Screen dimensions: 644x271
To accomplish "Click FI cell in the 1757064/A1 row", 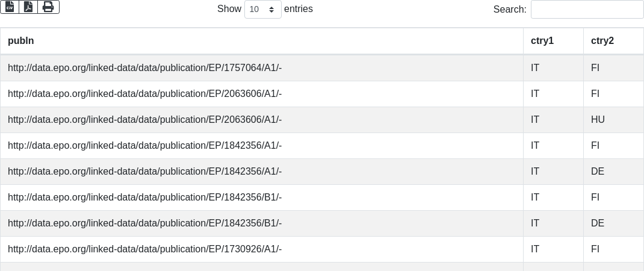I will point(595,68).
